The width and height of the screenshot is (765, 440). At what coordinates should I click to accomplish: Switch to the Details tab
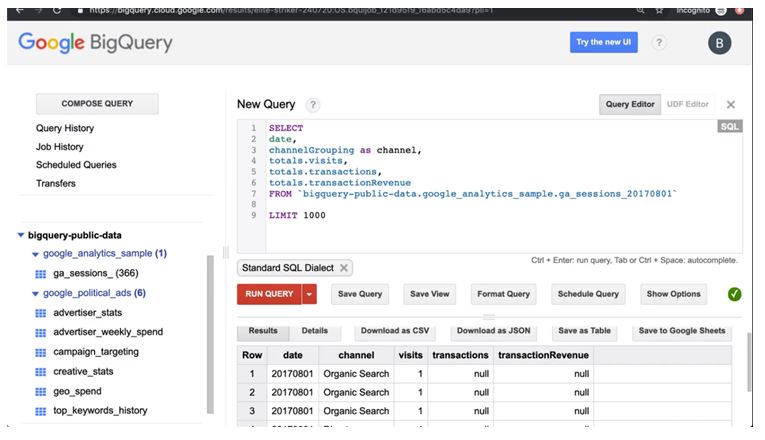[314, 331]
